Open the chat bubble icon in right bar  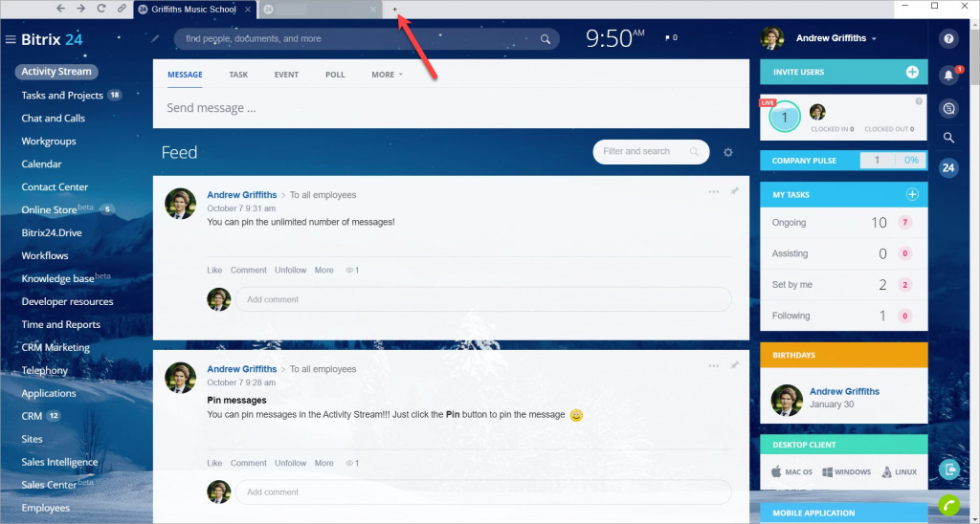tap(948, 109)
